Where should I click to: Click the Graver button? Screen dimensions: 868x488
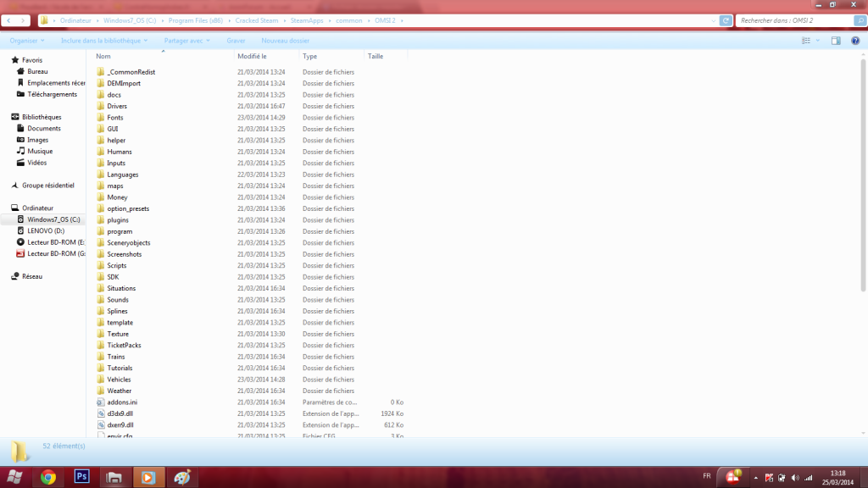coord(236,41)
